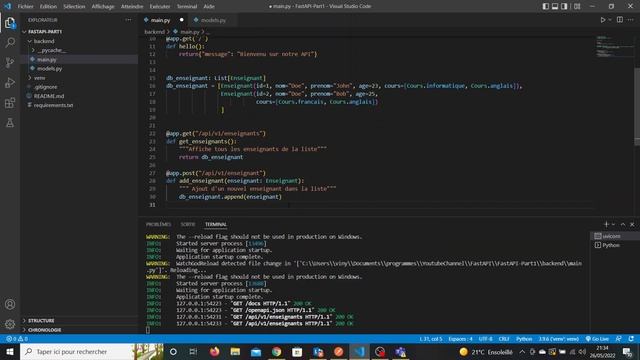
Task: Switch to the TERMINAL panel tab
Action: click(x=216, y=224)
